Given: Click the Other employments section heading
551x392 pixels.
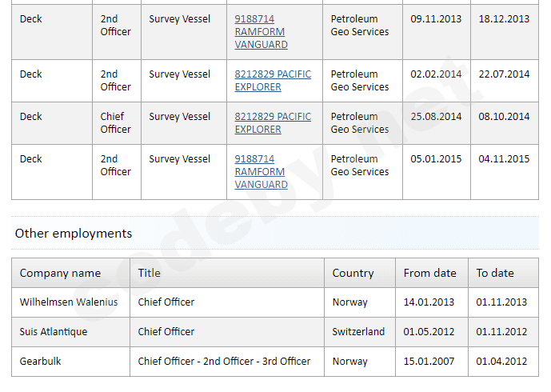Looking at the screenshot, I should click(74, 234).
